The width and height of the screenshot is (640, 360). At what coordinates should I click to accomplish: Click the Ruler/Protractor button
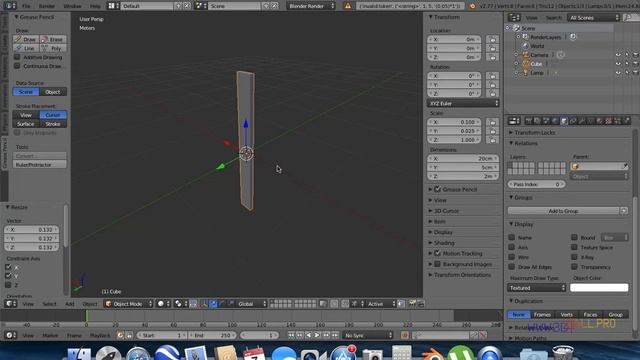(40, 164)
